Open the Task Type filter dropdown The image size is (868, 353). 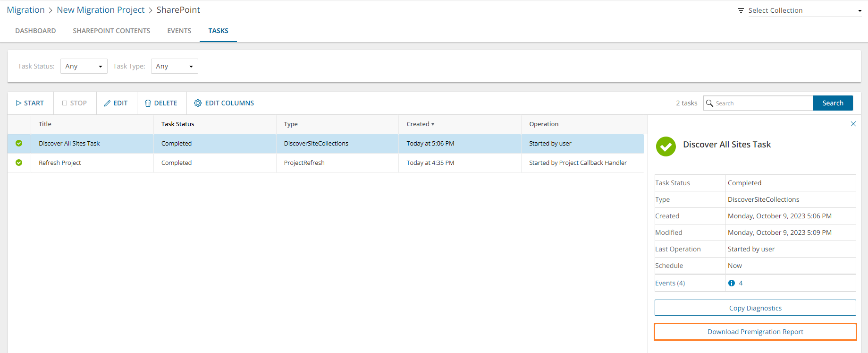(x=174, y=66)
